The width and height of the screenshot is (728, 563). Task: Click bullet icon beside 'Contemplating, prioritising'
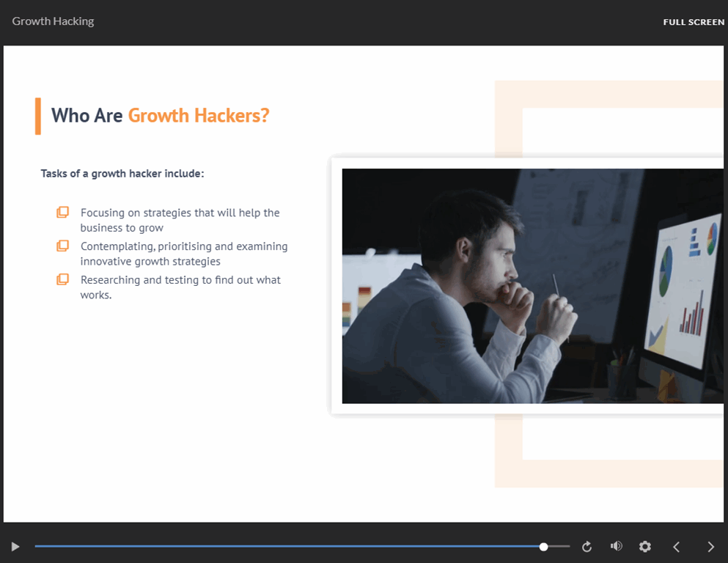(62, 246)
